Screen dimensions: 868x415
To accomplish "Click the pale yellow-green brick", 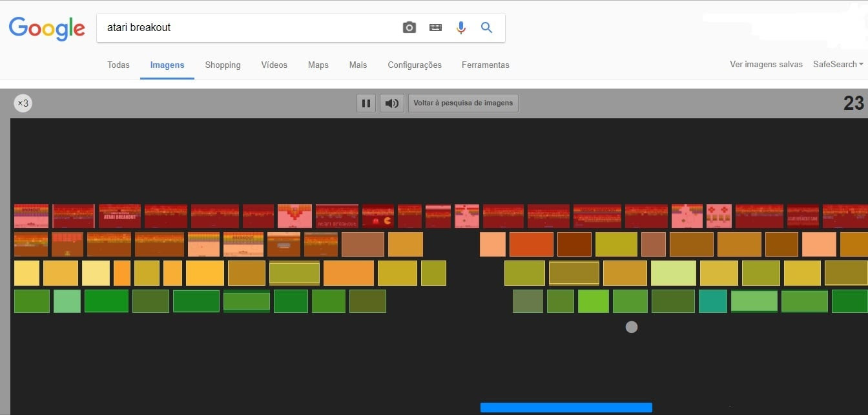I will point(674,273).
